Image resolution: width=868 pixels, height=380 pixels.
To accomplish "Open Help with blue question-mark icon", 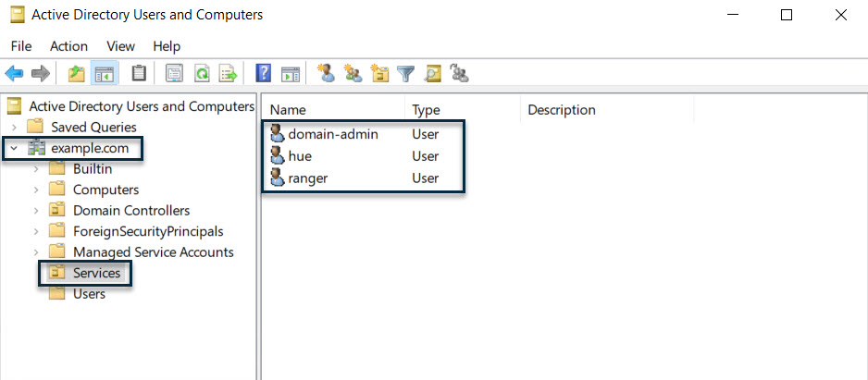I will (x=263, y=73).
